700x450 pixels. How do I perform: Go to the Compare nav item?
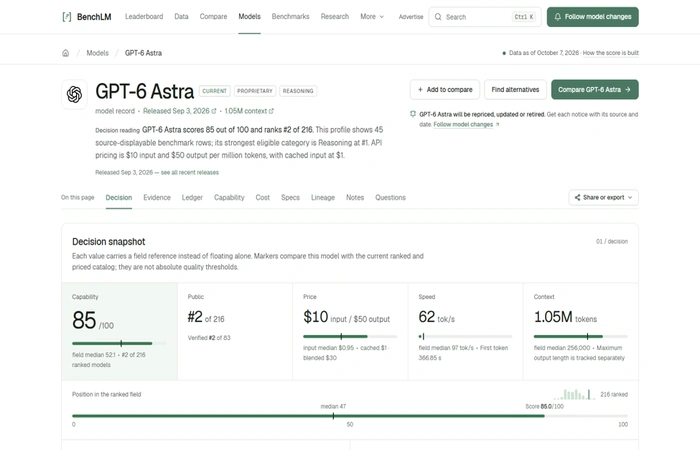[213, 17]
